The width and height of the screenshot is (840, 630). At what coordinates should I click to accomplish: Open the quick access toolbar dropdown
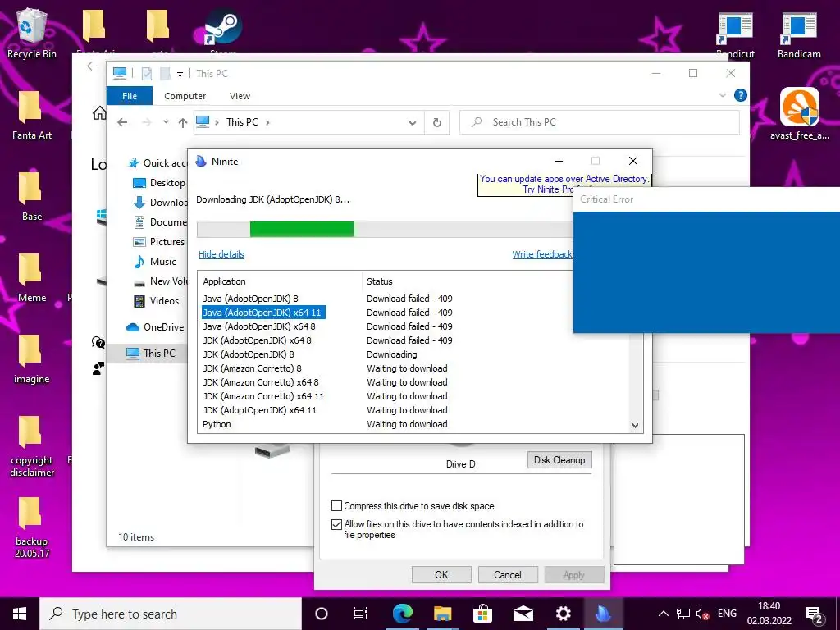(180, 74)
